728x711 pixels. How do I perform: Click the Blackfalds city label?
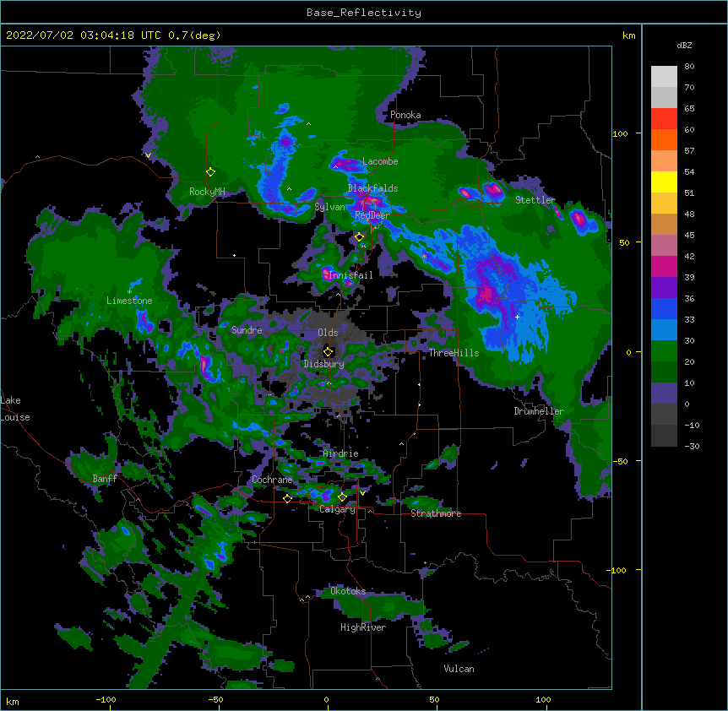pyautogui.click(x=372, y=188)
